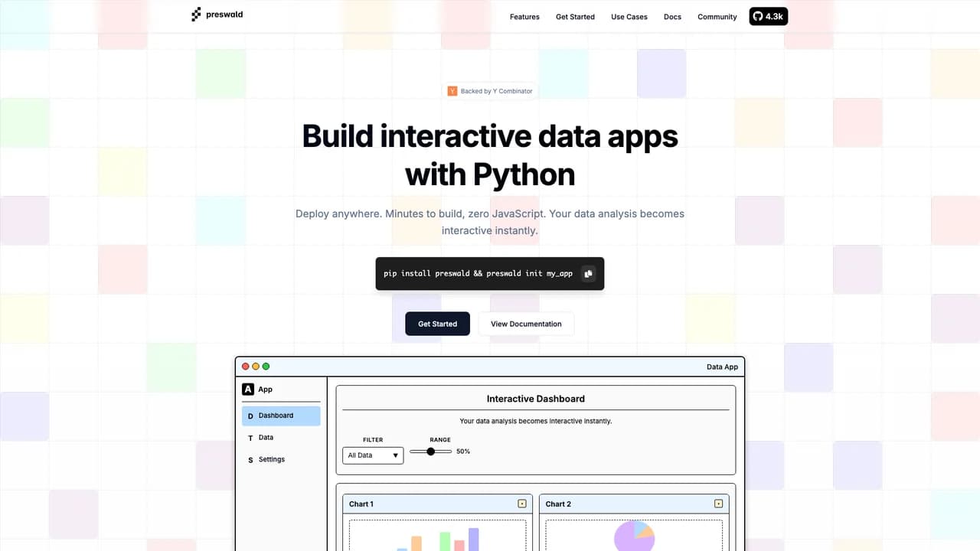Viewport: 980px width, 551px height.
Task: Click the Chart 1 title text
Action: tap(361, 504)
